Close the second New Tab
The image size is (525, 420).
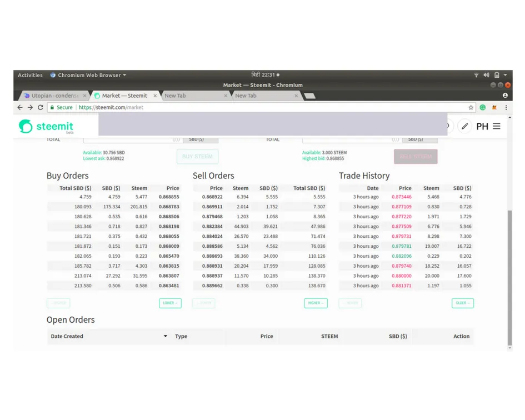point(296,96)
